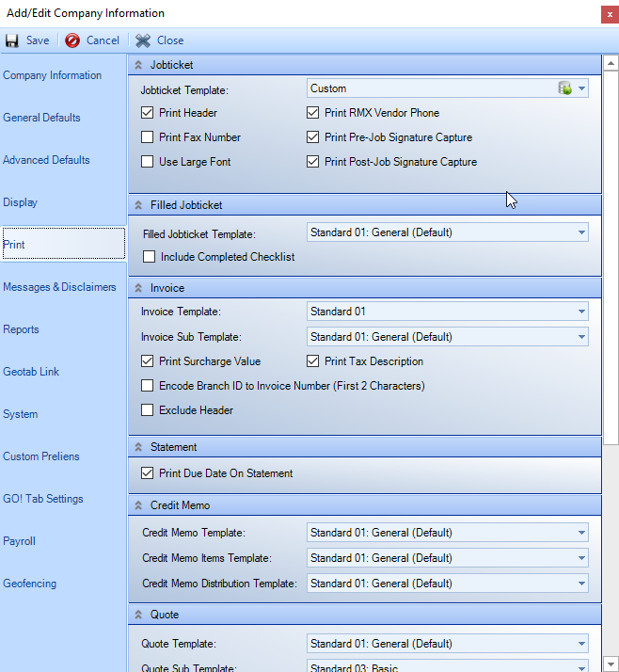Collapse the Statement section chevron icon

pyautogui.click(x=139, y=447)
